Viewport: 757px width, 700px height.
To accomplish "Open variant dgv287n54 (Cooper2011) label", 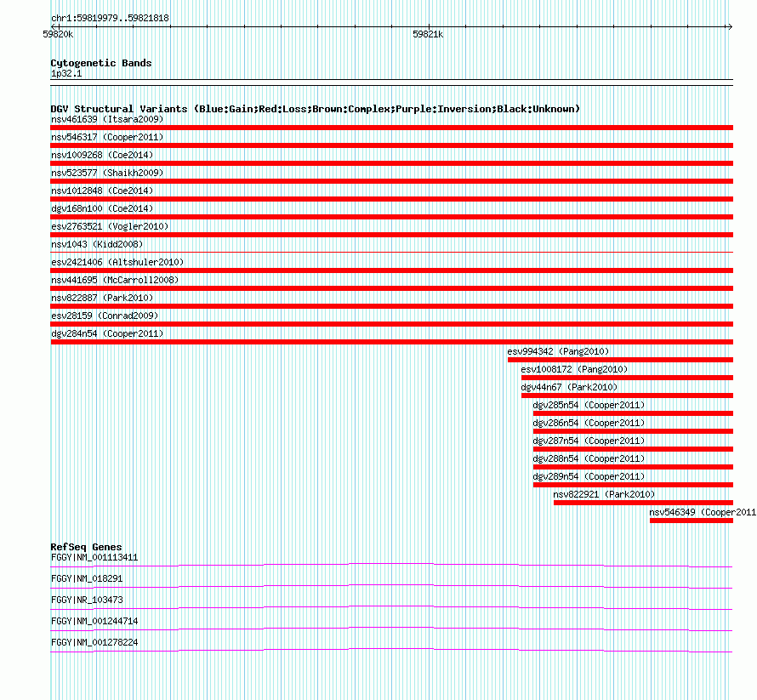I will pos(589,441).
